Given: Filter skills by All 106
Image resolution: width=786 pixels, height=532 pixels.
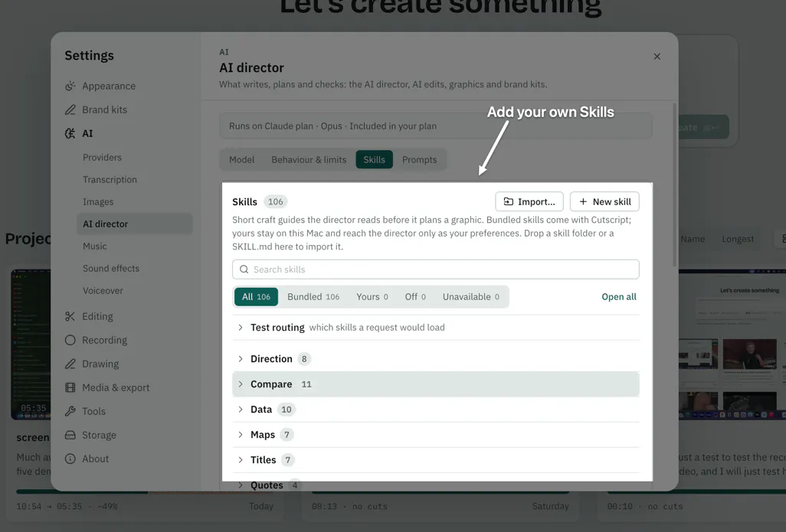Looking at the screenshot, I should coord(256,297).
